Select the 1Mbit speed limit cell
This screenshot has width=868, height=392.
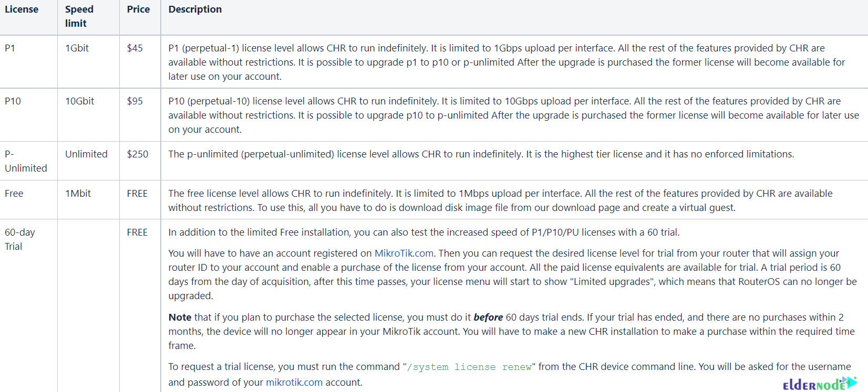pos(88,200)
